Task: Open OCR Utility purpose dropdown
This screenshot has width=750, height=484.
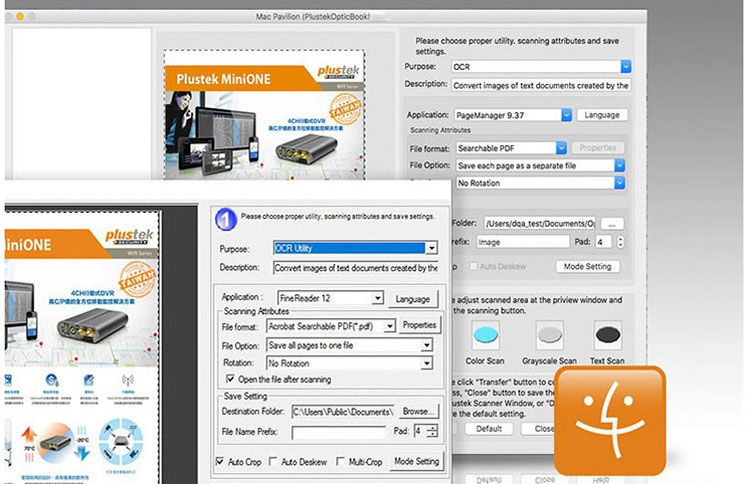Action: pyautogui.click(x=431, y=248)
